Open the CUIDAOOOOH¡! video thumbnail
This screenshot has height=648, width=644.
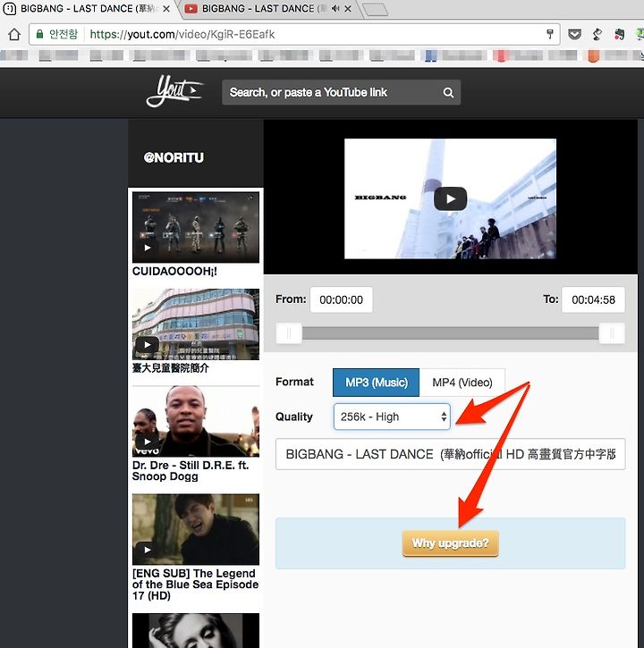(196, 227)
